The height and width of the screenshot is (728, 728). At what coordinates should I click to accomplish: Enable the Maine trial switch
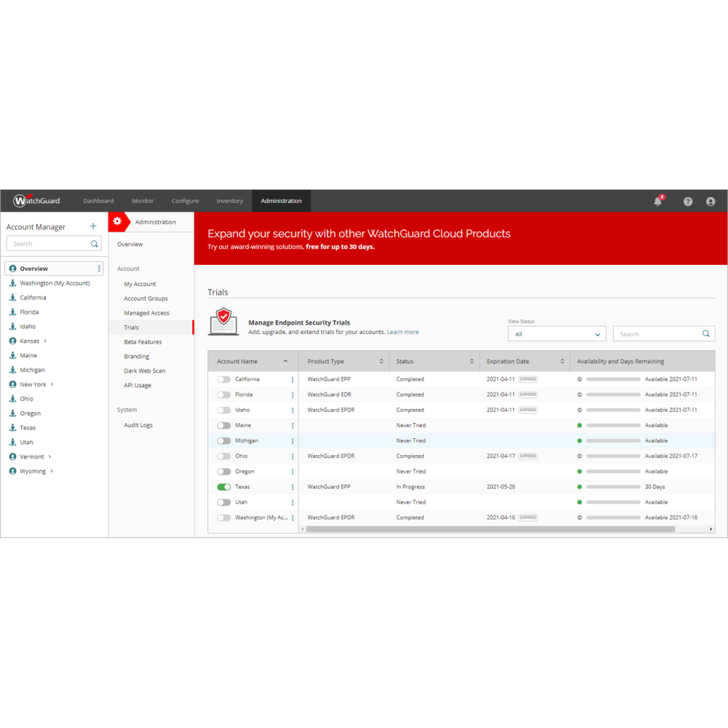pyautogui.click(x=223, y=425)
